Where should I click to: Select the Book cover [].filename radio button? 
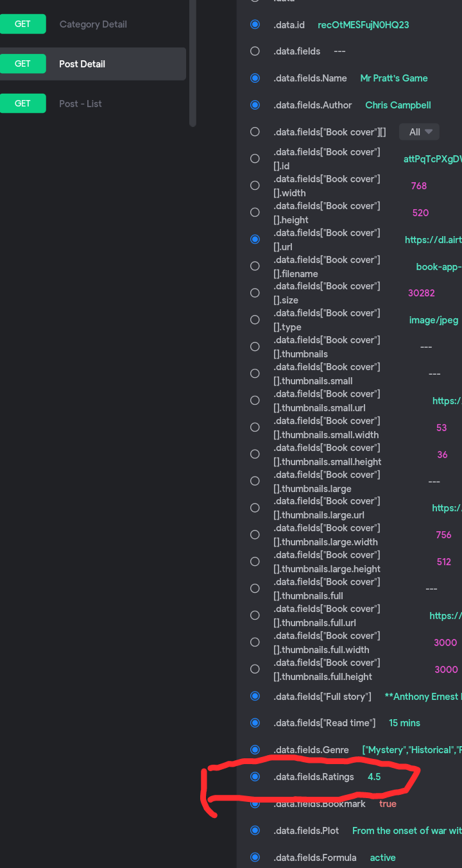255,266
